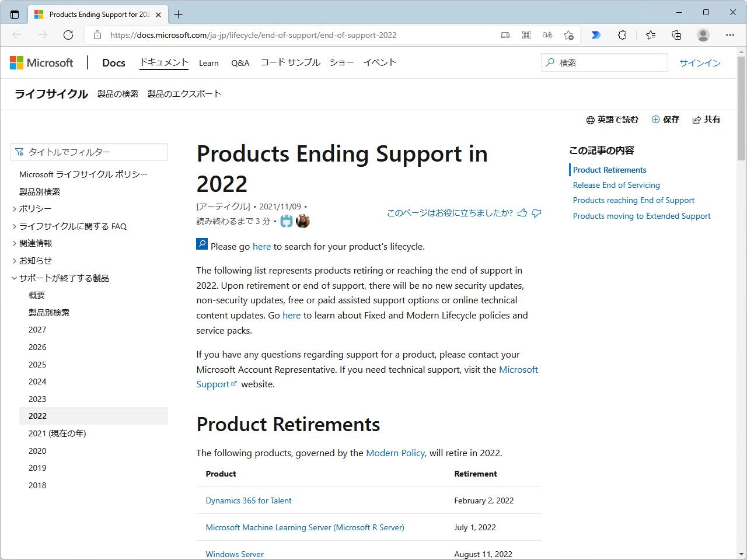747x560 pixels.
Task: Click the browser Back arrow
Action: pyautogui.click(x=17, y=35)
